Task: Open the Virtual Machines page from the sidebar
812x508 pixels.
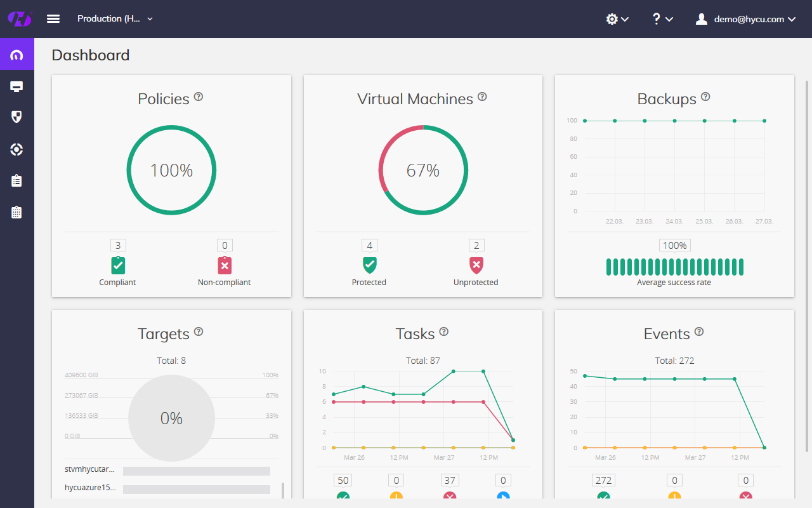Action: coord(17,85)
